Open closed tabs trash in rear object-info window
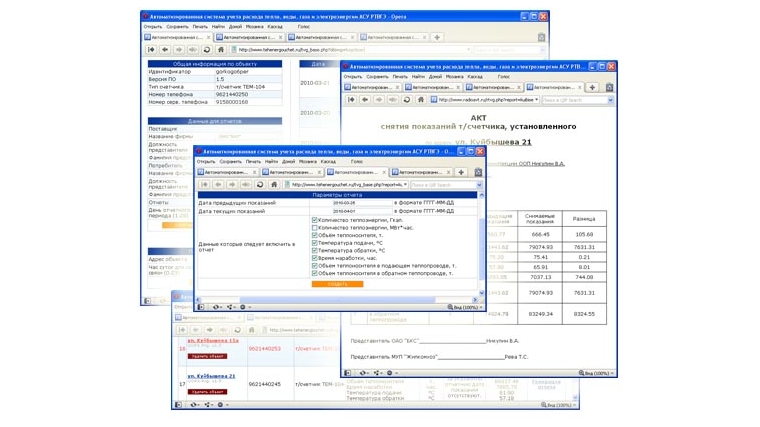 click(x=541, y=37)
